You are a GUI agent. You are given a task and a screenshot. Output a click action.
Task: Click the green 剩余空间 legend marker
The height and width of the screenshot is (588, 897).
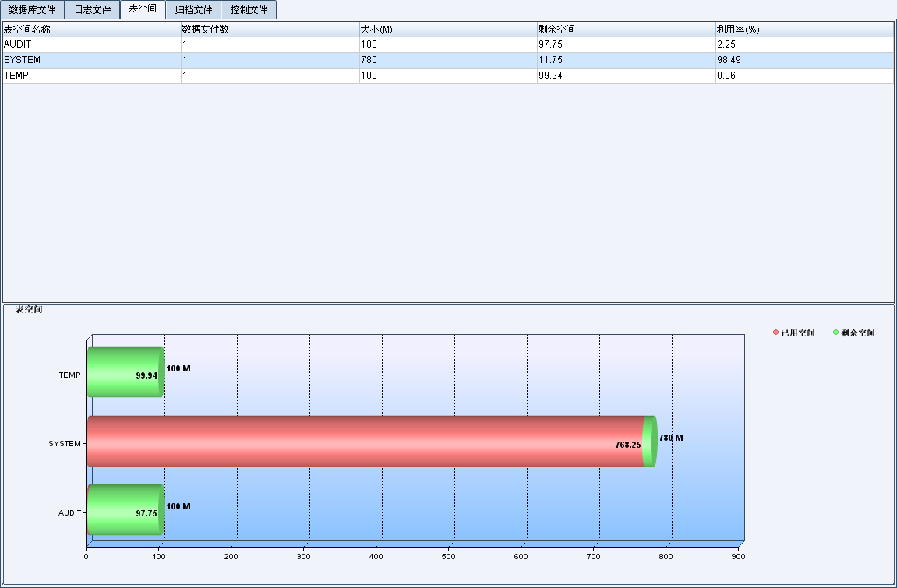tap(836, 333)
